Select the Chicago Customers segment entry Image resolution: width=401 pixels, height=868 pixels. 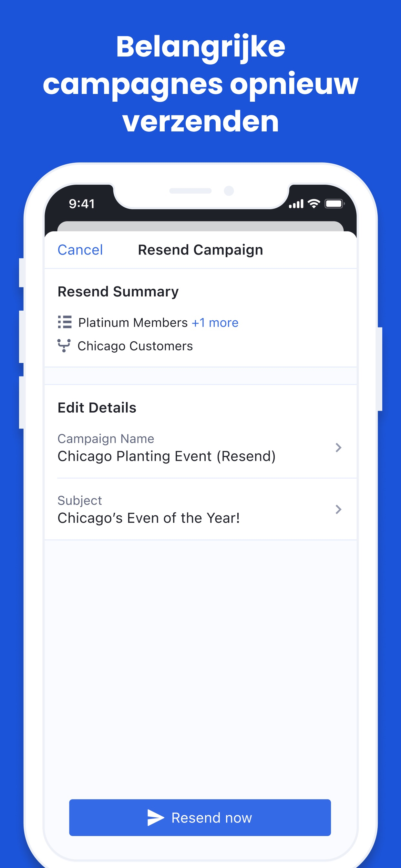(135, 346)
